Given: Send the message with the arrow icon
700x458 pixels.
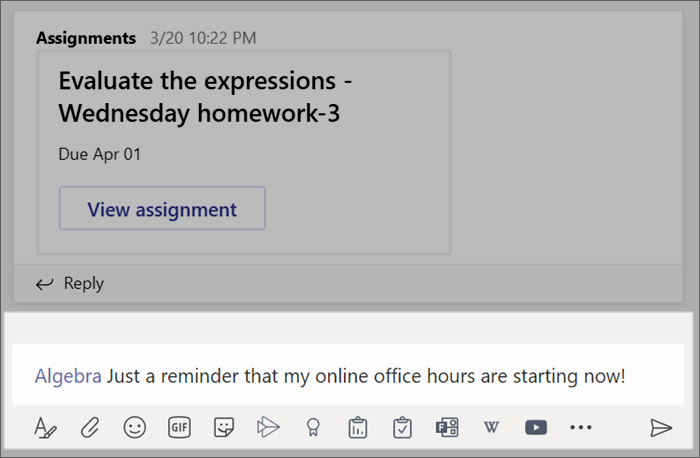Looking at the screenshot, I should tap(660, 428).
